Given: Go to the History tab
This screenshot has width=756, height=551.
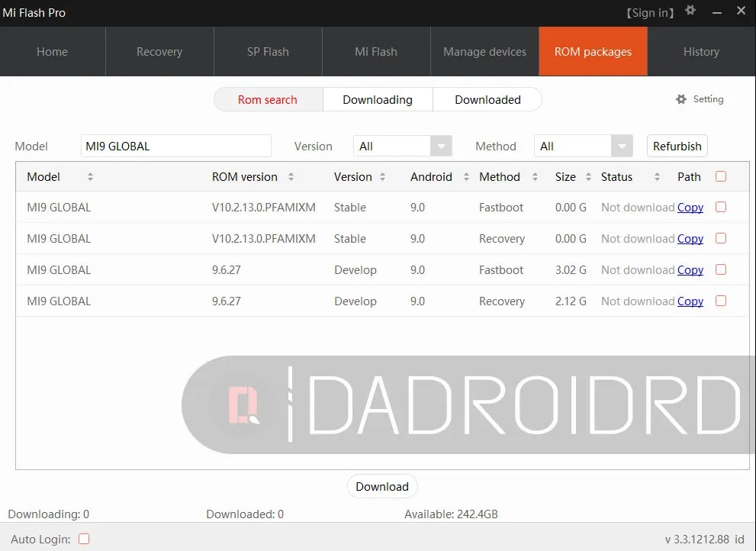Looking at the screenshot, I should click(700, 51).
